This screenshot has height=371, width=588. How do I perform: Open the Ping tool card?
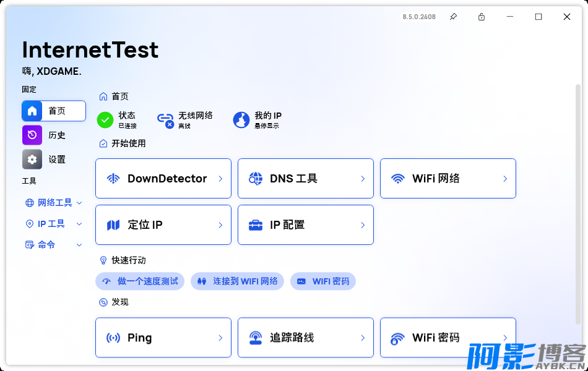point(163,338)
